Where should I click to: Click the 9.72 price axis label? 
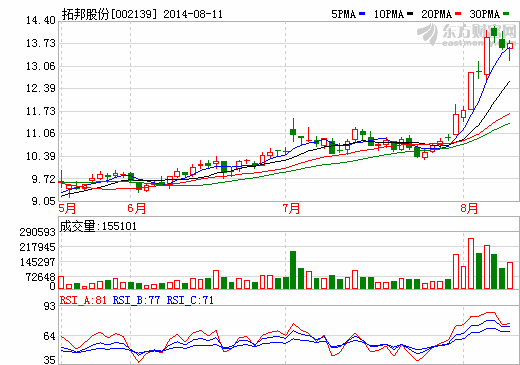pyautogui.click(x=44, y=179)
